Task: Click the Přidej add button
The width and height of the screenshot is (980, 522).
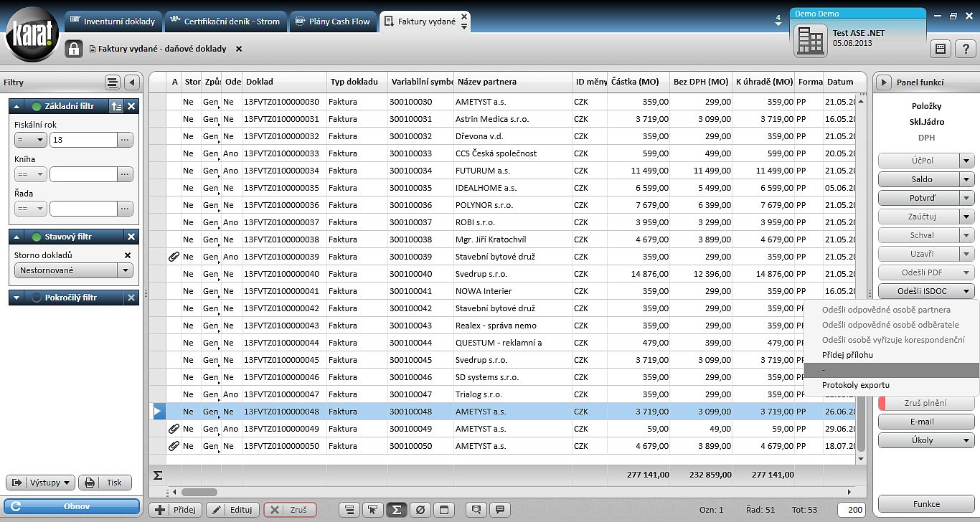Action: click(x=175, y=510)
